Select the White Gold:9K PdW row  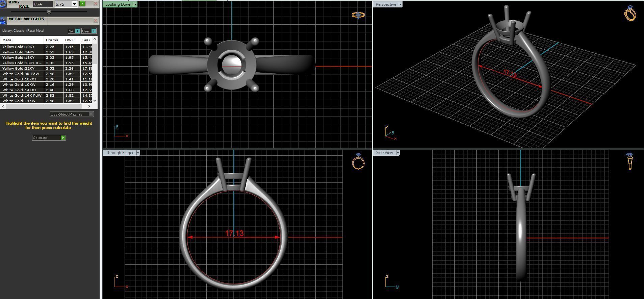[x=46, y=74]
